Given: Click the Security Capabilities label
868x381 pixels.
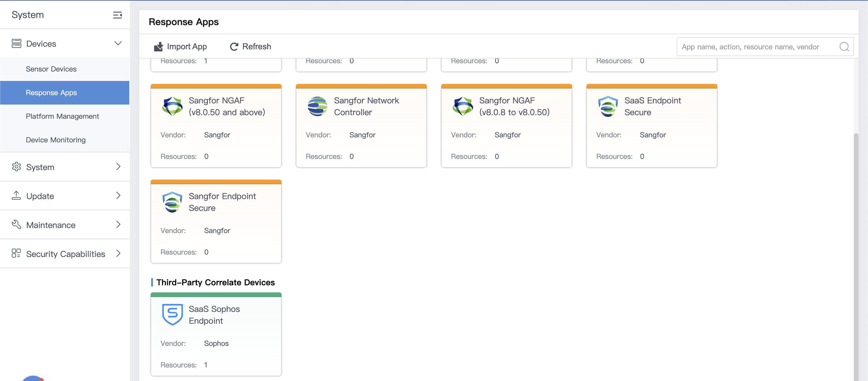Looking at the screenshot, I should coord(66,254).
